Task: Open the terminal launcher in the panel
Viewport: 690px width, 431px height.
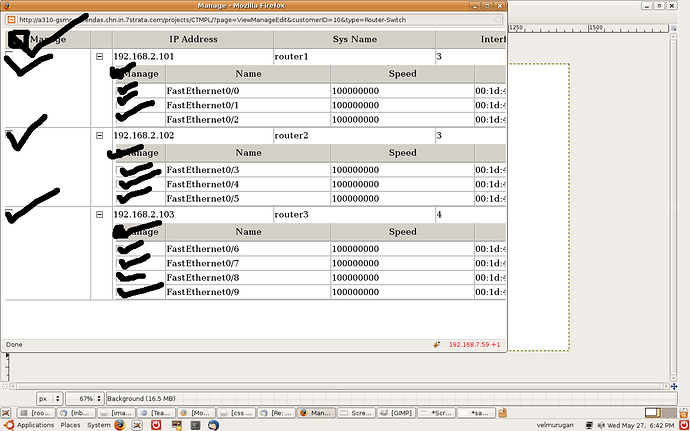Action: coord(196,425)
